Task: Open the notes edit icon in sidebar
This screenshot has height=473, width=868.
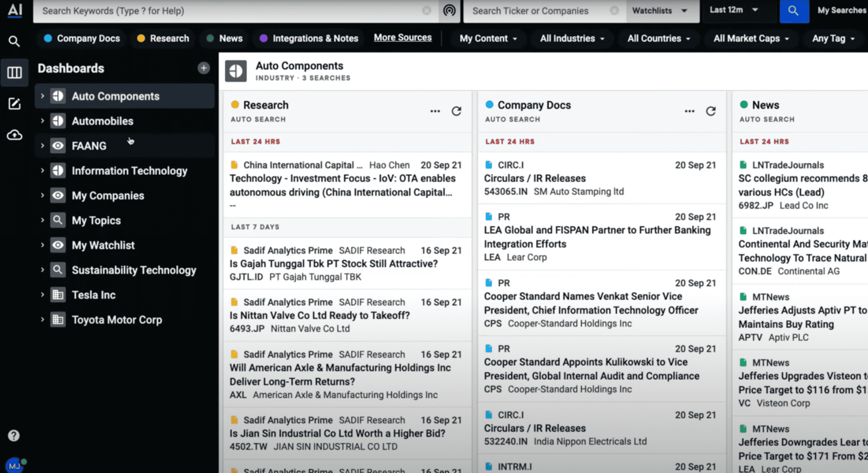Action: (14, 104)
